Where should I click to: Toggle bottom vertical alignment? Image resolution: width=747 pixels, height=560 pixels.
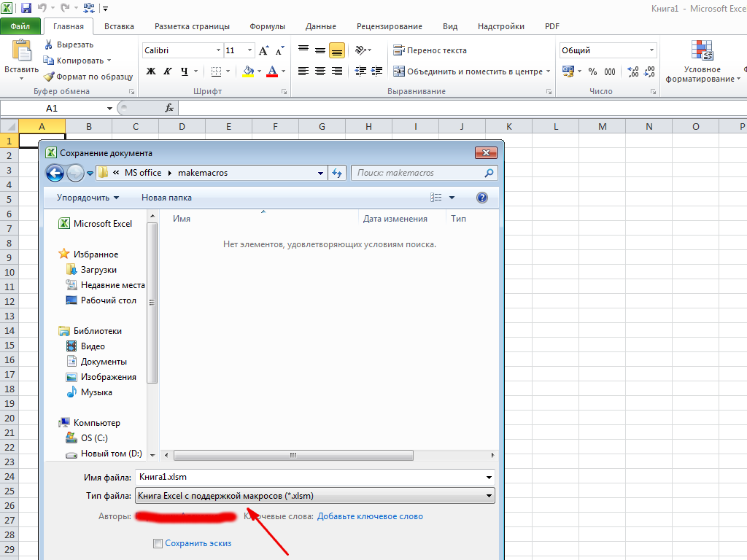pos(337,50)
